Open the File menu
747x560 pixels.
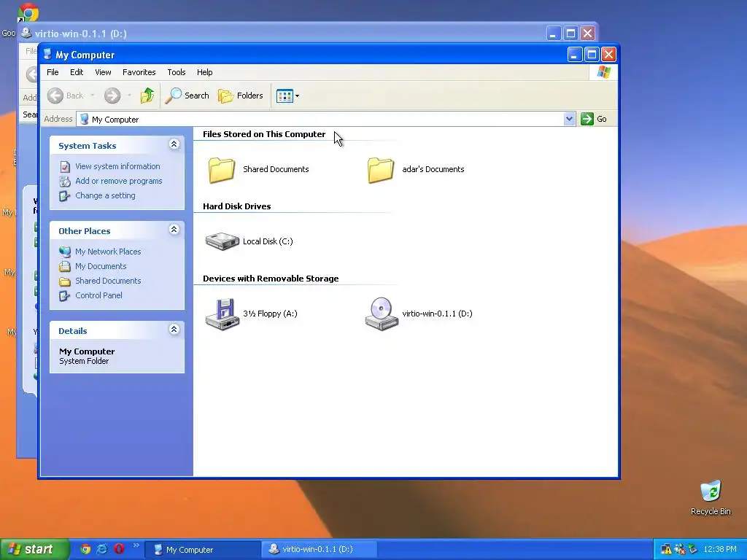point(53,72)
